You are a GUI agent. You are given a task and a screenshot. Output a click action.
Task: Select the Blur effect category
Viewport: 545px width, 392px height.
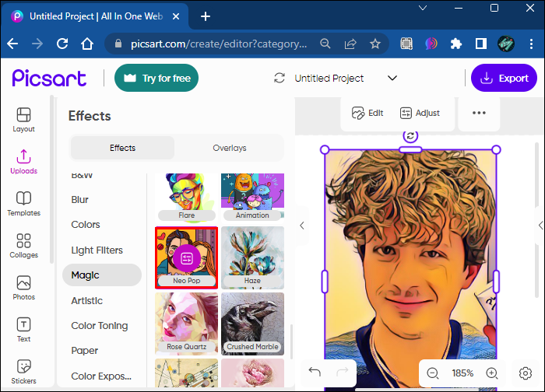point(80,200)
